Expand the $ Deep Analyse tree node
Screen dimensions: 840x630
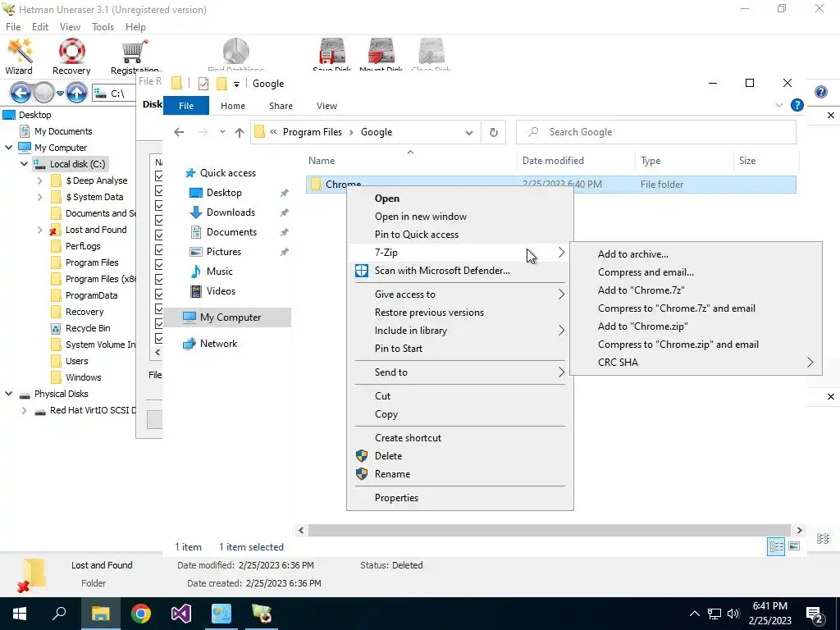(x=39, y=180)
